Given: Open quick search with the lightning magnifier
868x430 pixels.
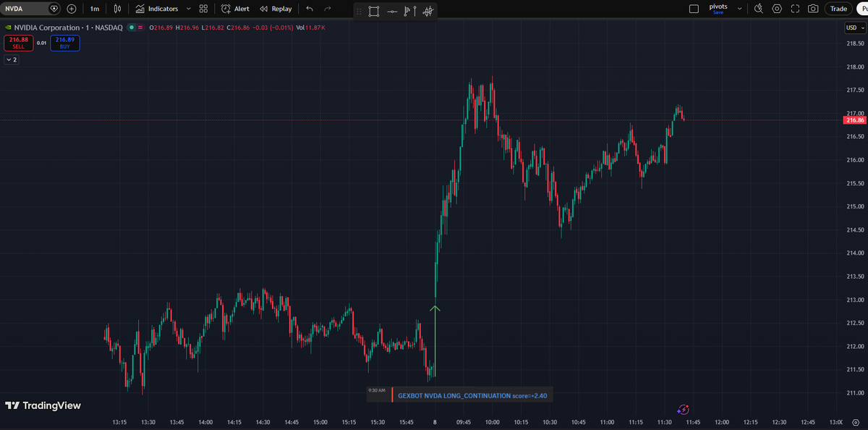Looking at the screenshot, I should point(759,9).
